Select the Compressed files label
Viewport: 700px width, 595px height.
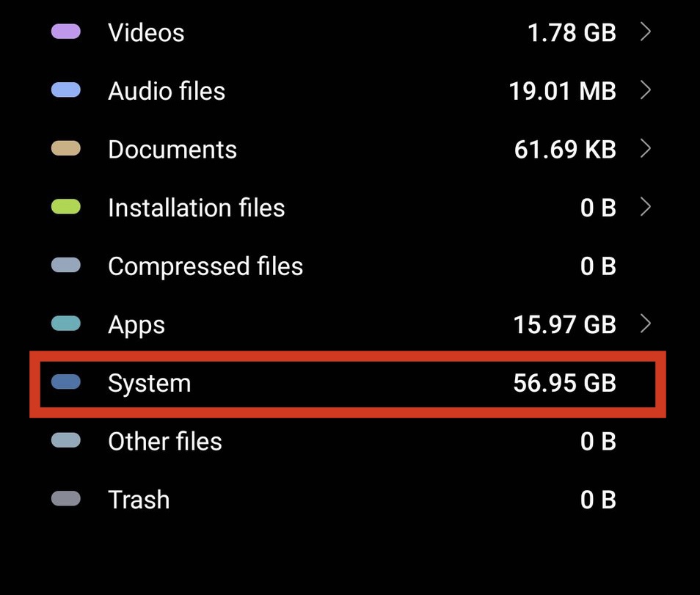tap(205, 266)
